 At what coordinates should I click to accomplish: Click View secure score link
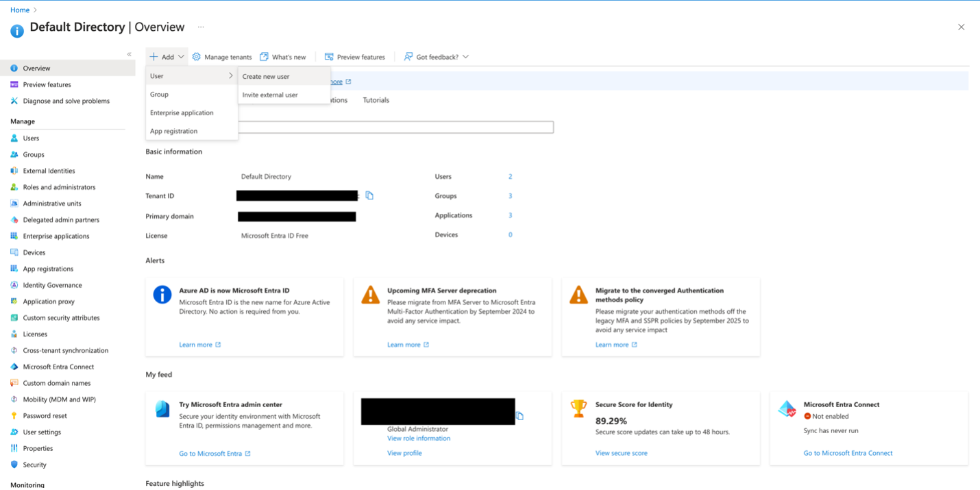[x=622, y=453]
